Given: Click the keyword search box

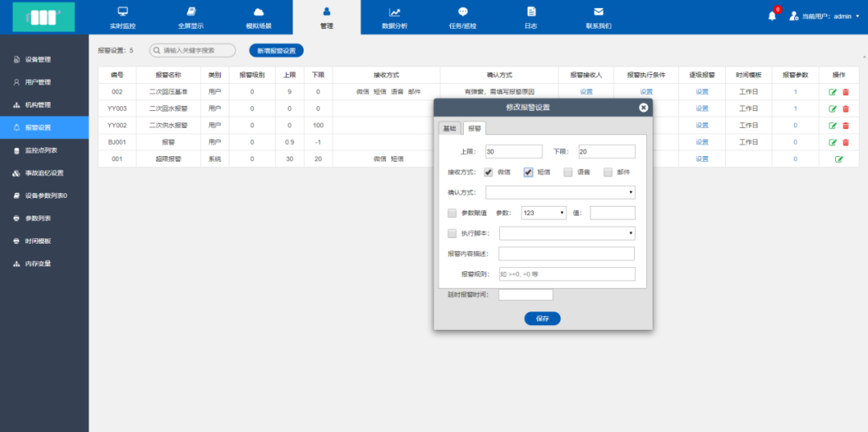Looking at the screenshot, I should pyautogui.click(x=193, y=51).
